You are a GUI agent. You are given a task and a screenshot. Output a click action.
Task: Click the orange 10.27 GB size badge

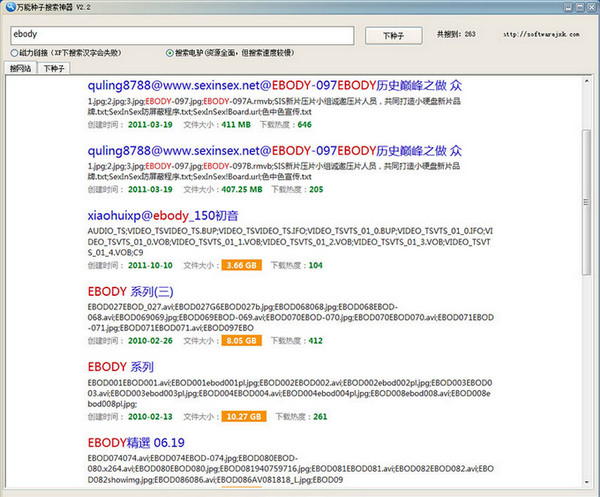[243, 416]
